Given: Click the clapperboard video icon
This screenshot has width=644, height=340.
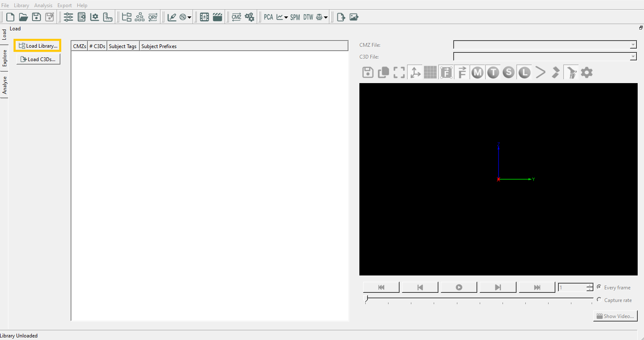Looking at the screenshot, I should point(217,17).
